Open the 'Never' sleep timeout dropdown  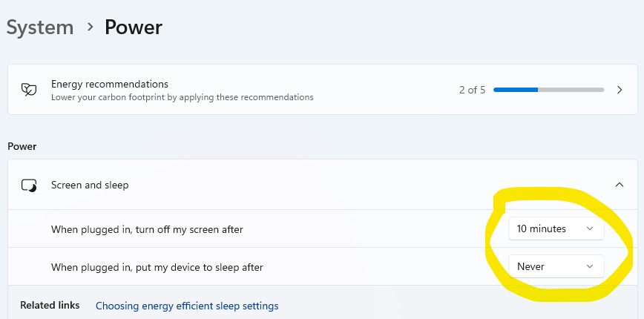pos(556,266)
